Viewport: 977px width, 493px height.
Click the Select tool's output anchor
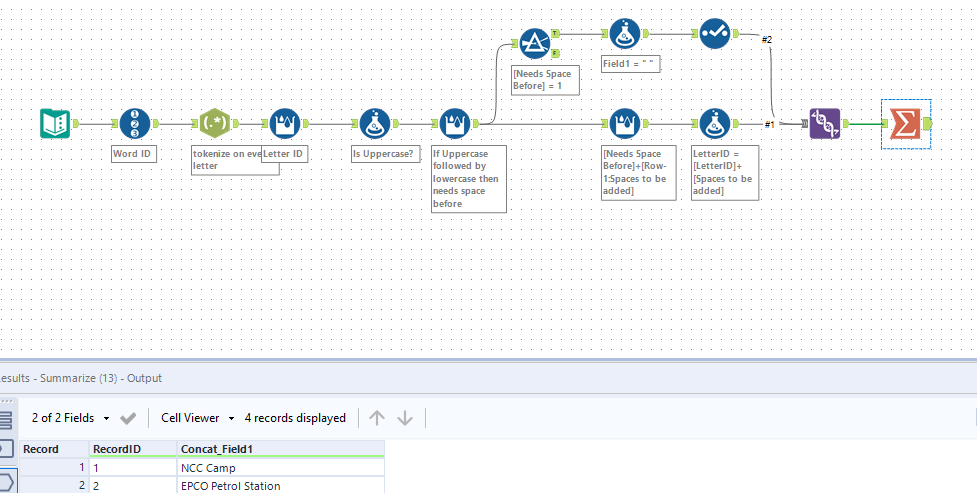[736, 34]
